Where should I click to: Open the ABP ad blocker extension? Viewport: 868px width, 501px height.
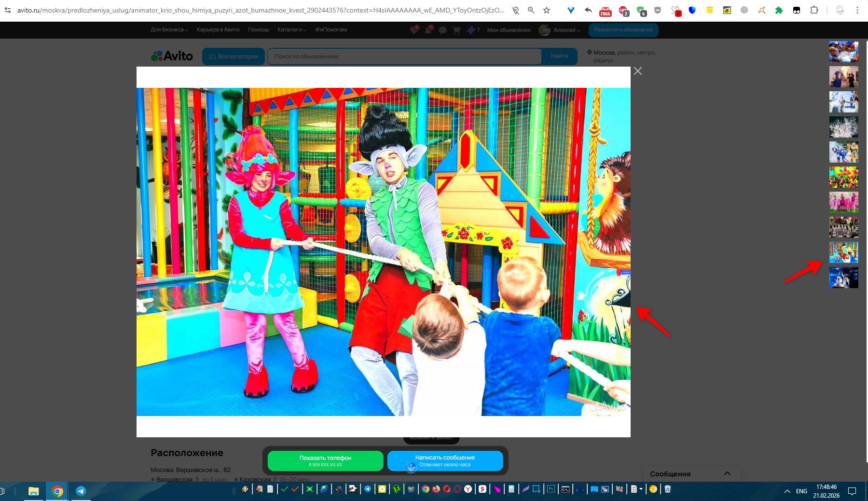tap(623, 11)
